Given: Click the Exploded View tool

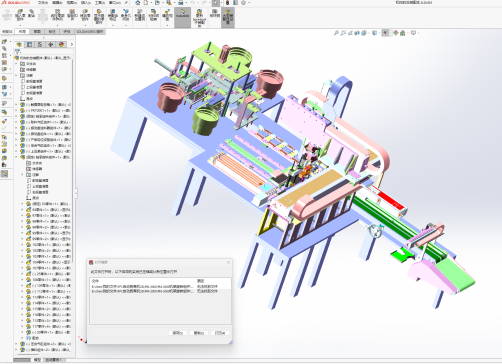Looking at the screenshot, I should point(167,15).
